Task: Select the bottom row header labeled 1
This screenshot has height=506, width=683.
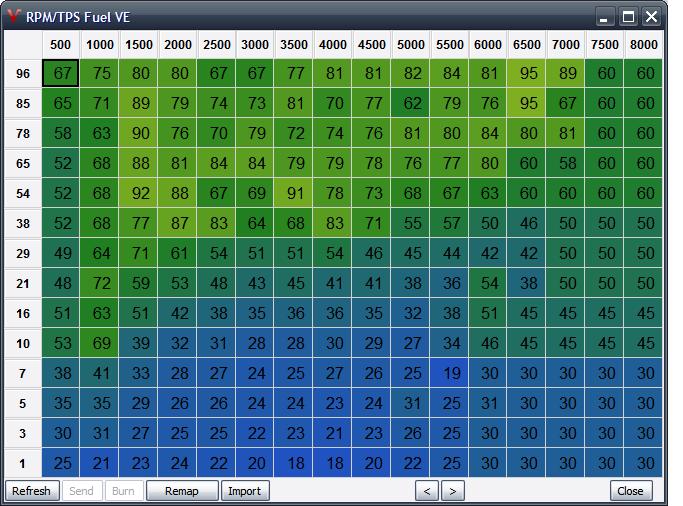Action: (x=22, y=464)
